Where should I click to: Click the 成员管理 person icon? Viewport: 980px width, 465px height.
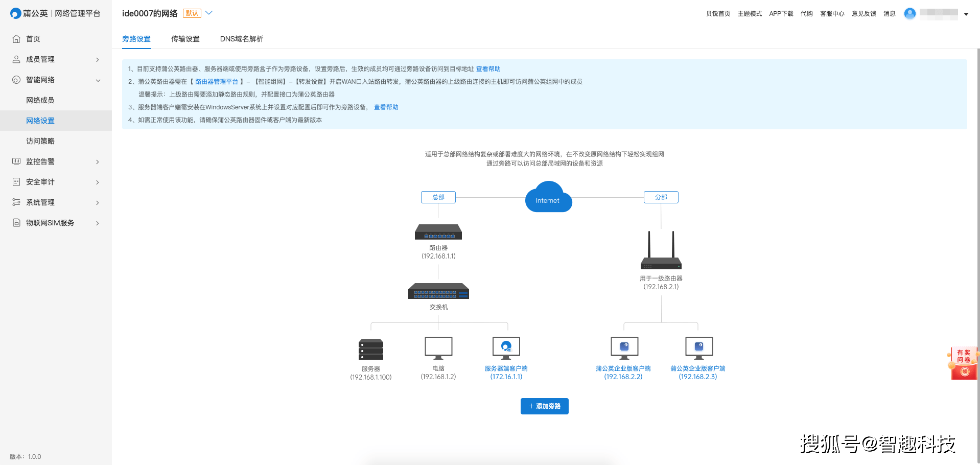pyautogui.click(x=16, y=59)
